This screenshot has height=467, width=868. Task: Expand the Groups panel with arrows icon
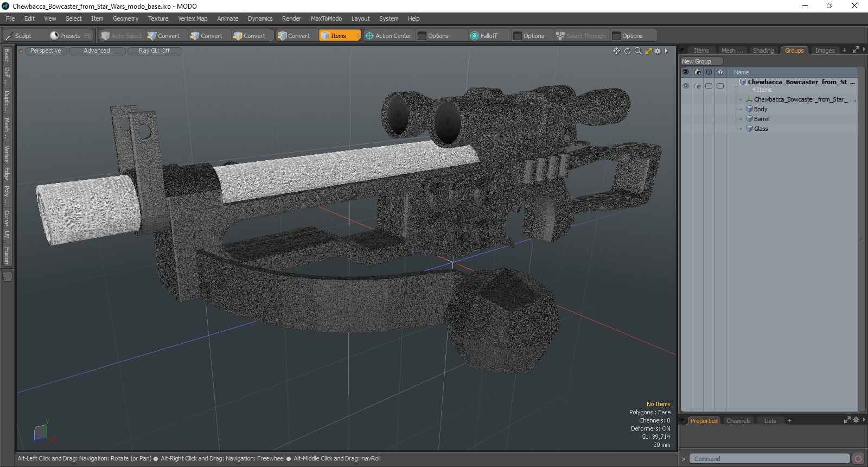(856, 50)
